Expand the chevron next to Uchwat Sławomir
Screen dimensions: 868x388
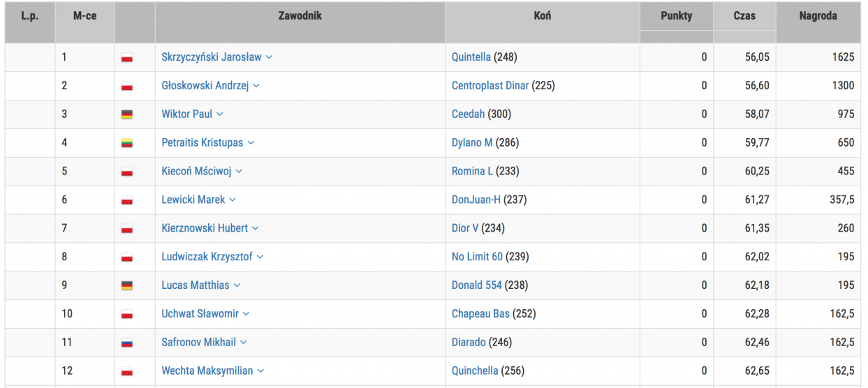coord(246,314)
